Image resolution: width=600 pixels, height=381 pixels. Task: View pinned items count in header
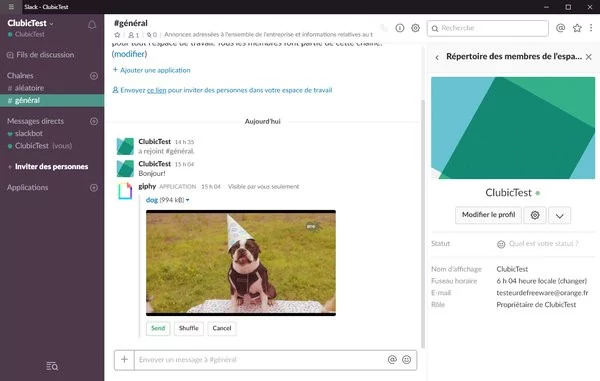(x=152, y=35)
